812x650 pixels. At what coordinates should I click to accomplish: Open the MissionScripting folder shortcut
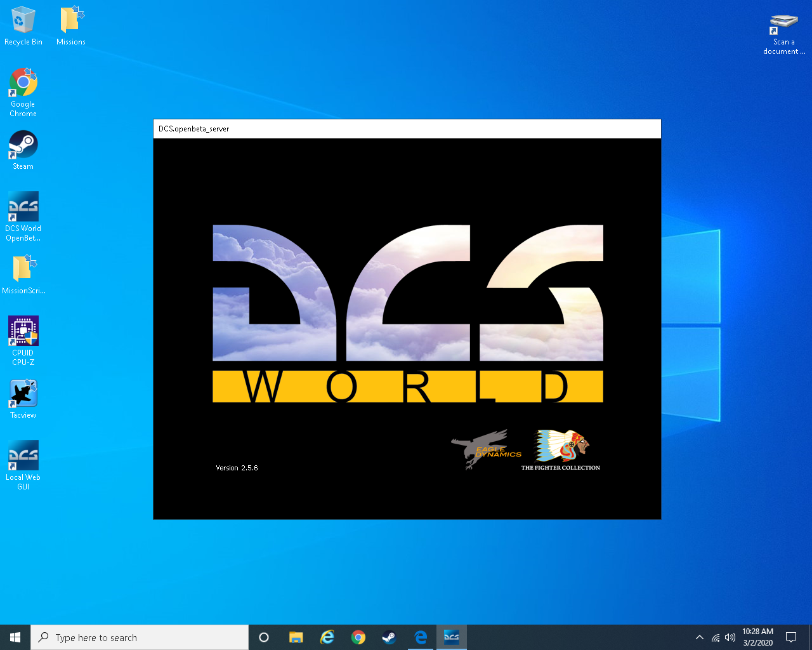[x=23, y=275]
